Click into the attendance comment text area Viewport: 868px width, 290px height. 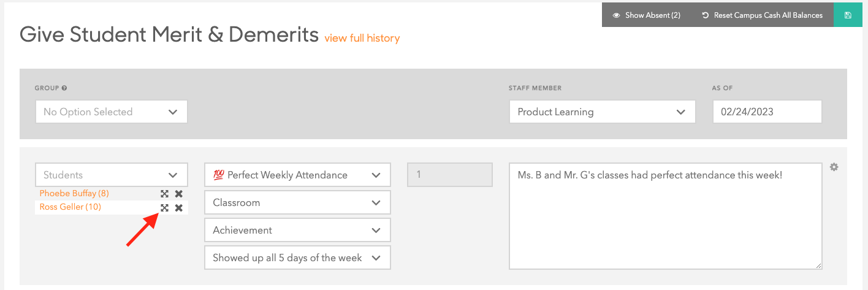(666, 216)
